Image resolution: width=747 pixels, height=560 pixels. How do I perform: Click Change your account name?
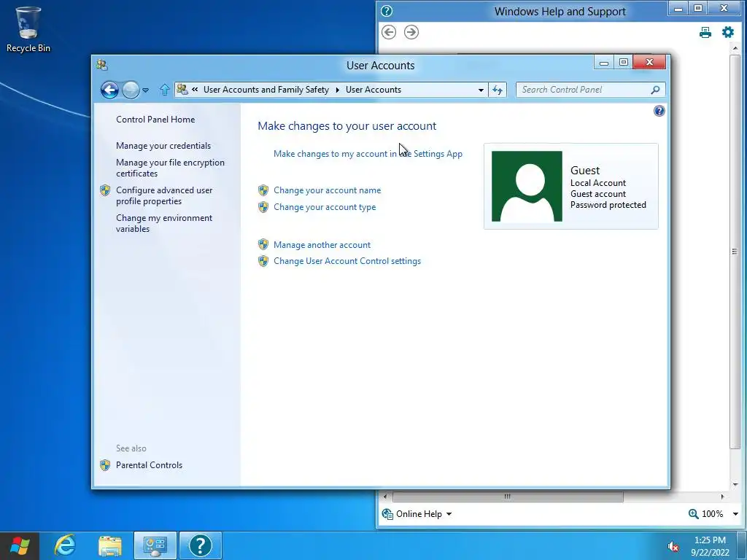coord(328,190)
